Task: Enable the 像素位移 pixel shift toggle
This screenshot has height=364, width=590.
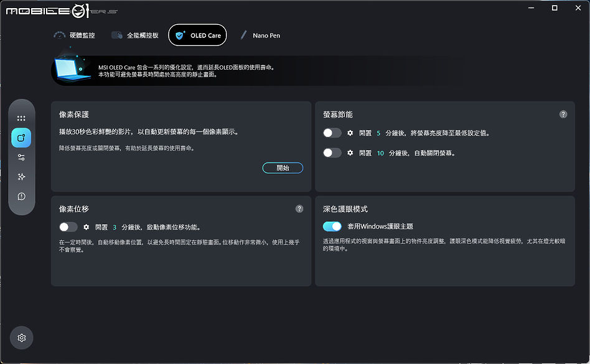Action: pyautogui.click(x=68, y=226)
